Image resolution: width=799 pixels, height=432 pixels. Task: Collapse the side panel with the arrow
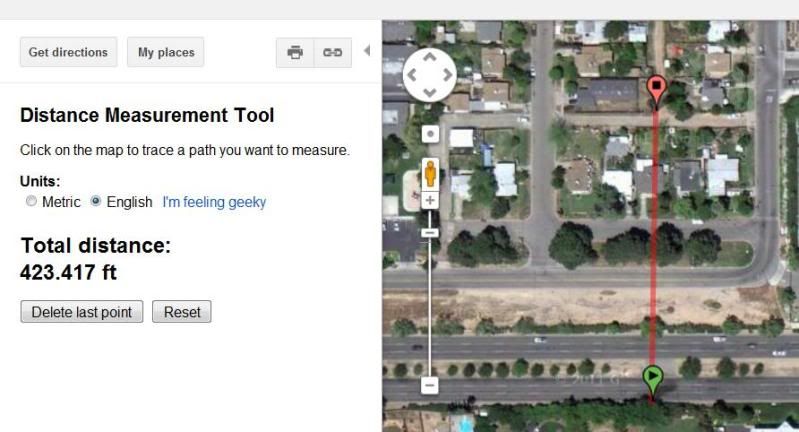[x=366, y=50]
